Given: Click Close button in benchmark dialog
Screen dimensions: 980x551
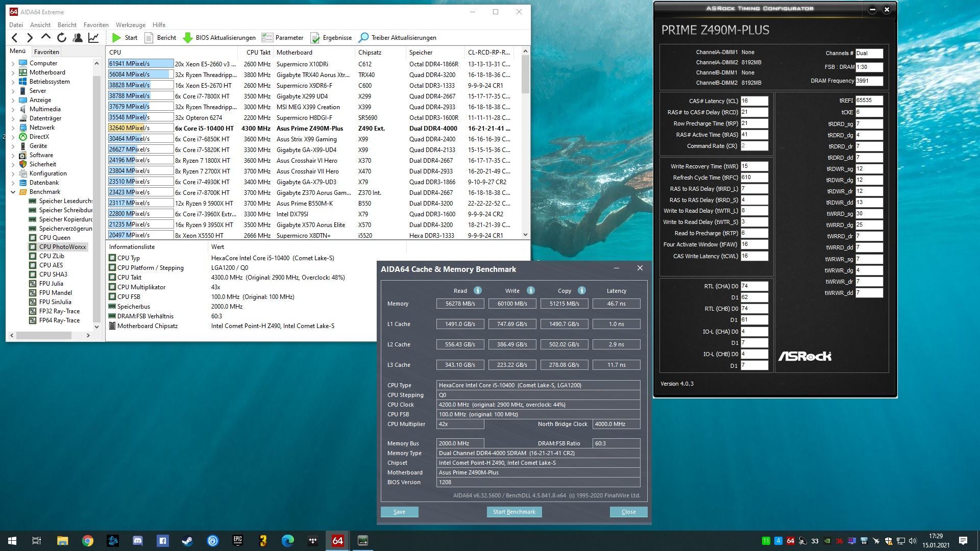Looking at the screenshot, I should pos(628,512).
